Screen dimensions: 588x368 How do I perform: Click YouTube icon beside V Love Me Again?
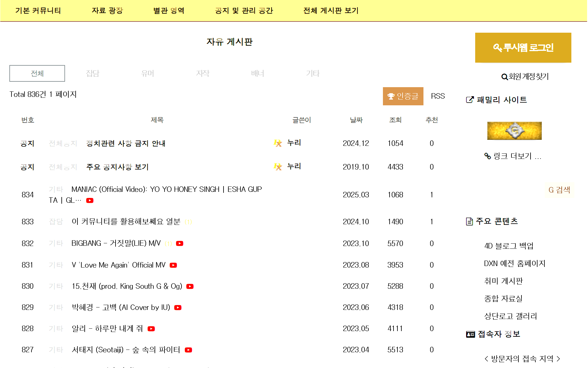click(x=173, y=265)
